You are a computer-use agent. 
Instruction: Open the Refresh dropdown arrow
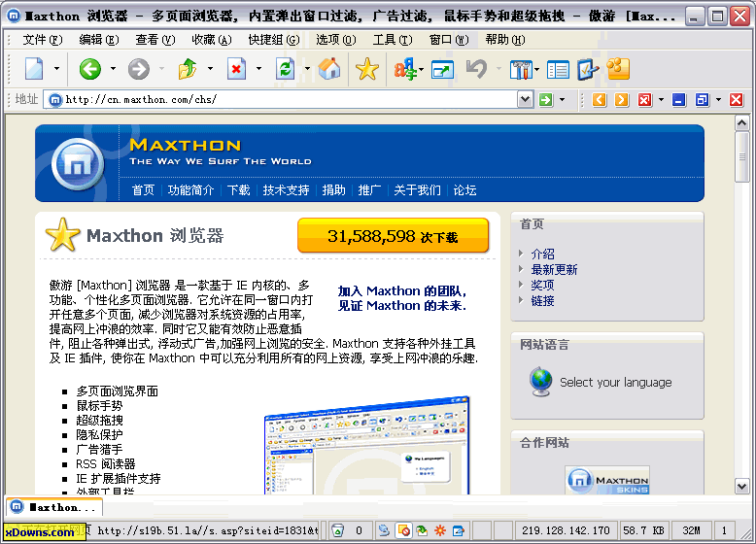[307, 69]
